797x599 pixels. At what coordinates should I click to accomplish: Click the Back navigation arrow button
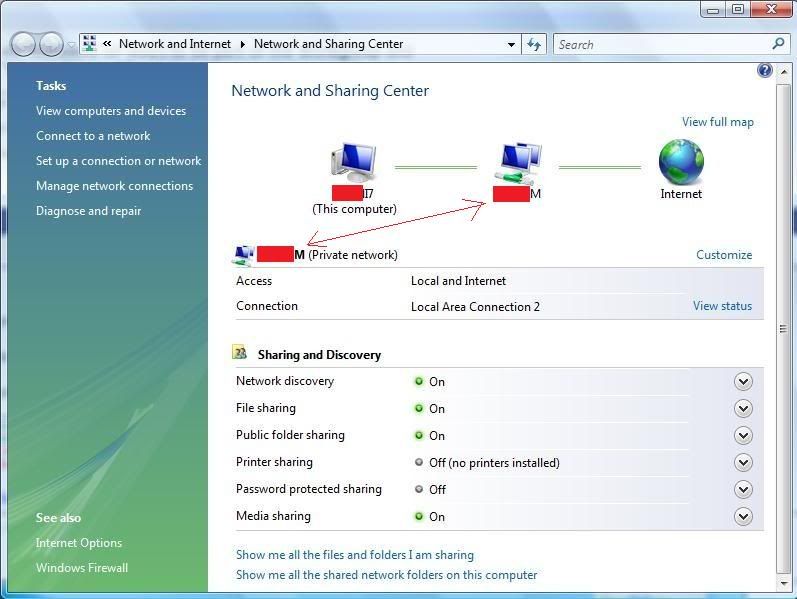pos(24,44)
